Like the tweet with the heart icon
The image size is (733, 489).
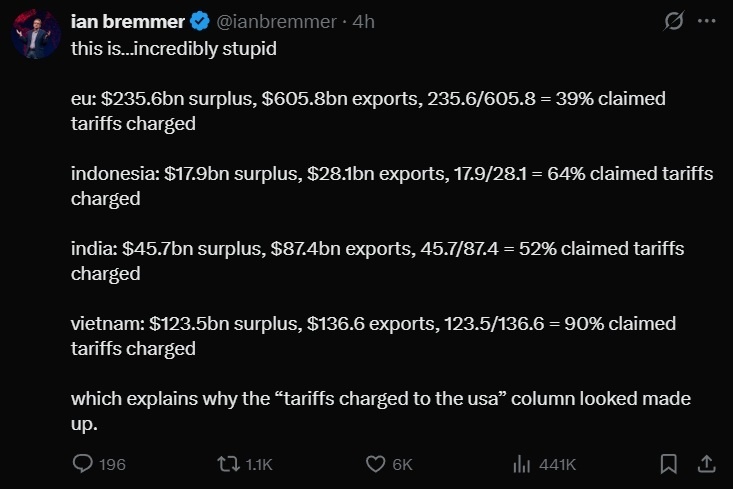point(375,464)
